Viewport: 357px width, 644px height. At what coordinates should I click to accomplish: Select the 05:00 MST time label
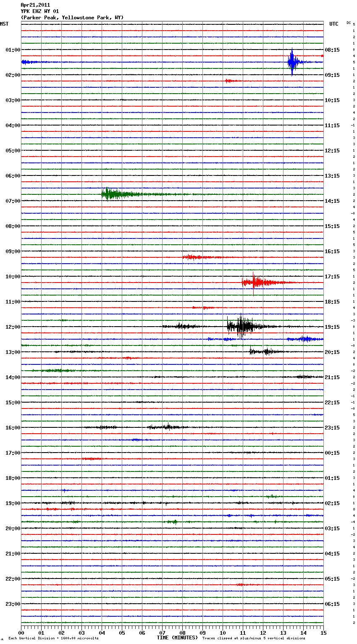[x=13, y=151]
